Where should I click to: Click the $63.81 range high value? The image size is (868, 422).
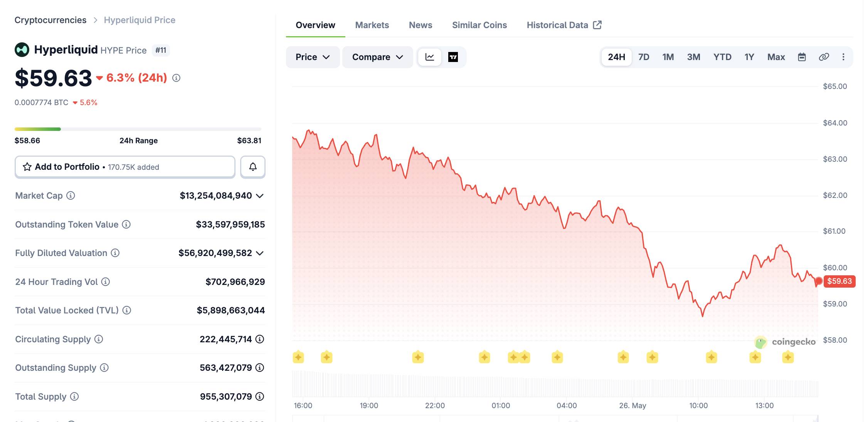point(249,141)
